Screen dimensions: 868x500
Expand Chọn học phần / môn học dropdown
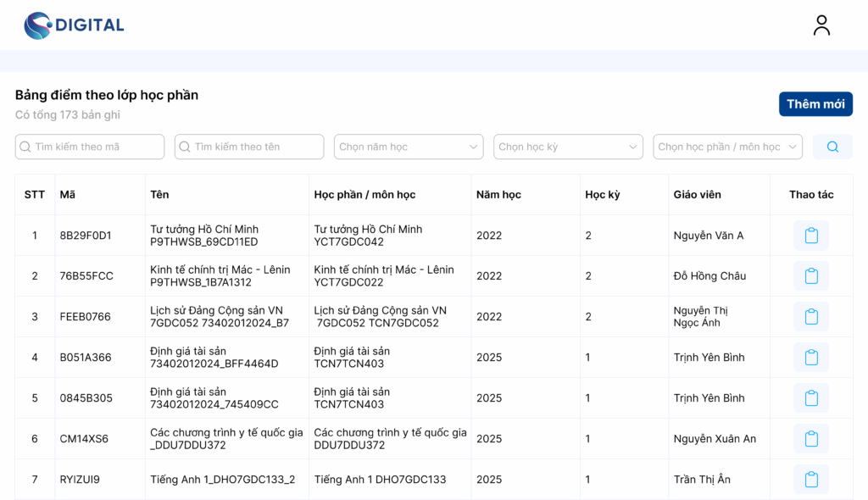click(x=727, y=147)
